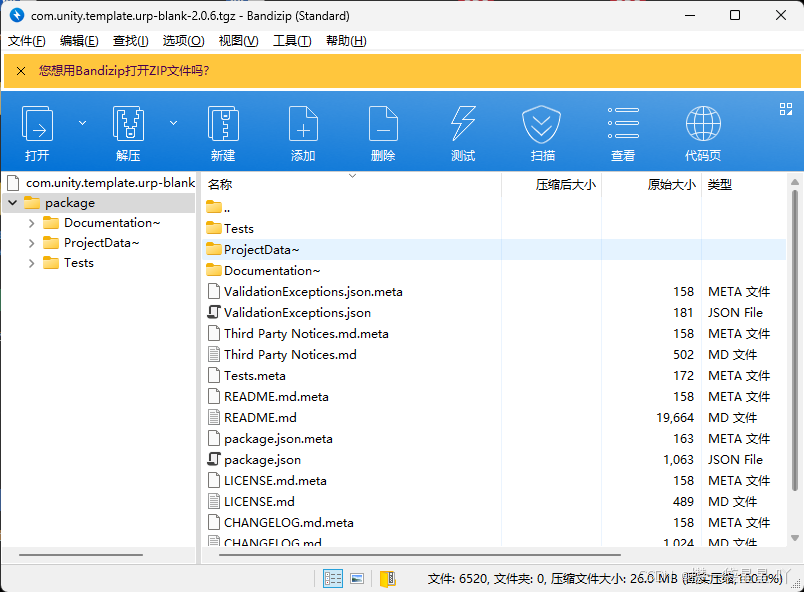Sort by Type (类型) column header
The height and width of the screenshot is (592, 804).
coord(719,185)
